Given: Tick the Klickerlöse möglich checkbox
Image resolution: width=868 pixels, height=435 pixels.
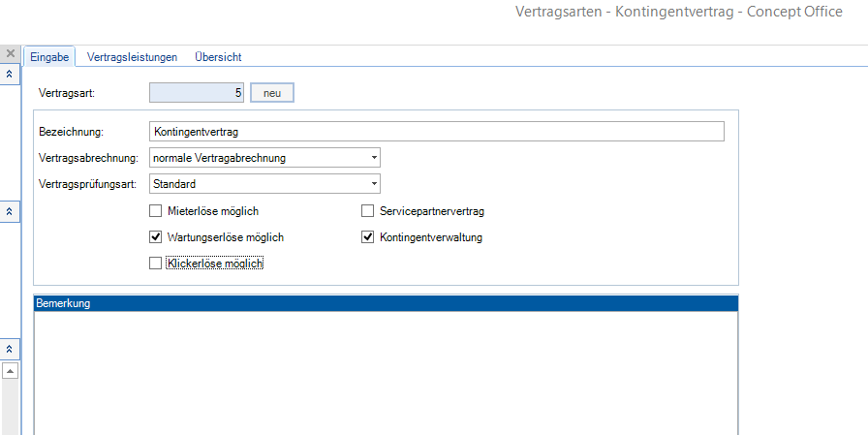Looking at the screenshot, I should [156, 263].
